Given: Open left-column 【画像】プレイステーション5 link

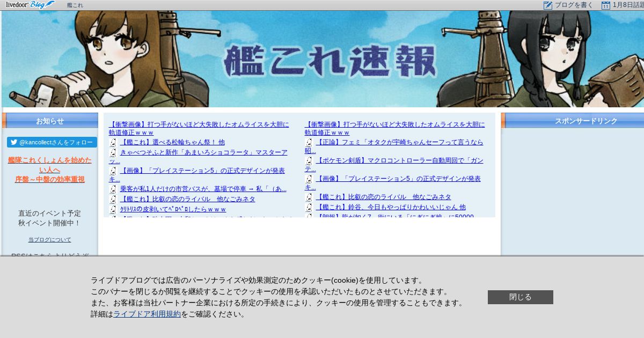Looking at the screenshot, I should (197, 175).
